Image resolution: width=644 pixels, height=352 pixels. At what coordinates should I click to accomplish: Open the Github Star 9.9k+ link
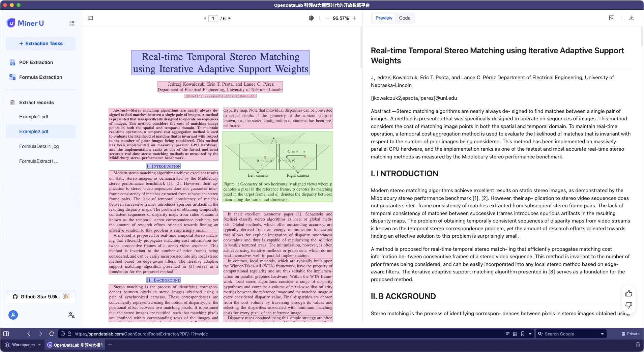tap(41, 297)
